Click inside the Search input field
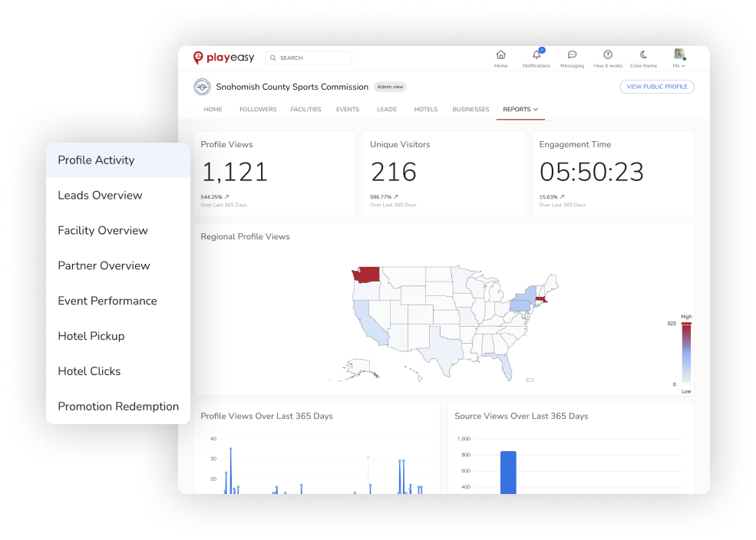 pos(307,58)
